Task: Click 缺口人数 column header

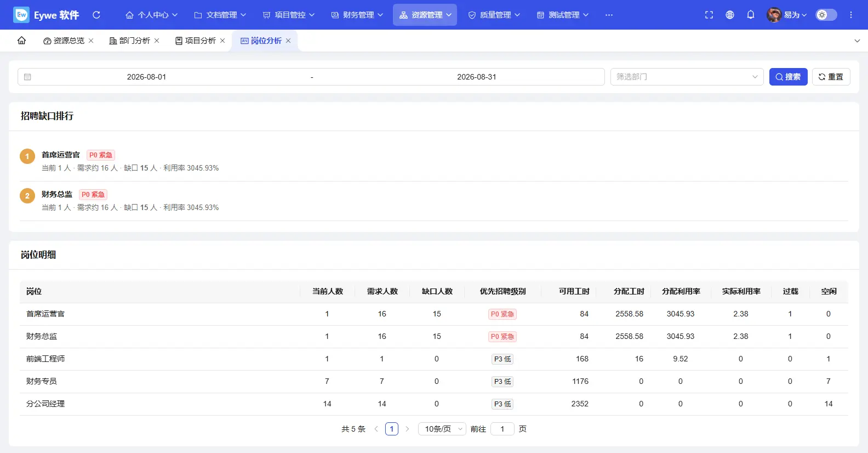Action: 437,291
